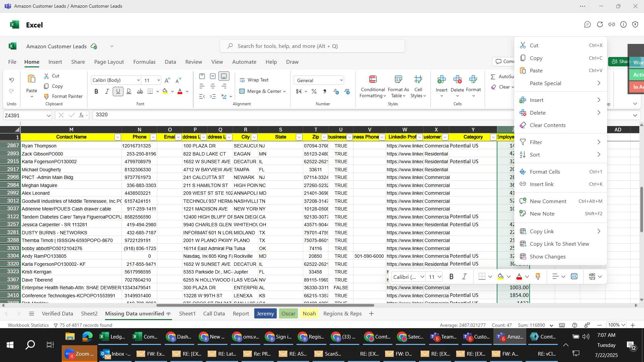Click the Wrap Text icon
644x362 pixels.
click(242, 80)
